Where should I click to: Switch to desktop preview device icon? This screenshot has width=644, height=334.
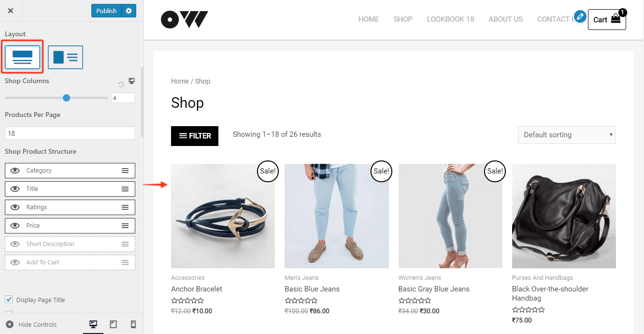(93, 324)
